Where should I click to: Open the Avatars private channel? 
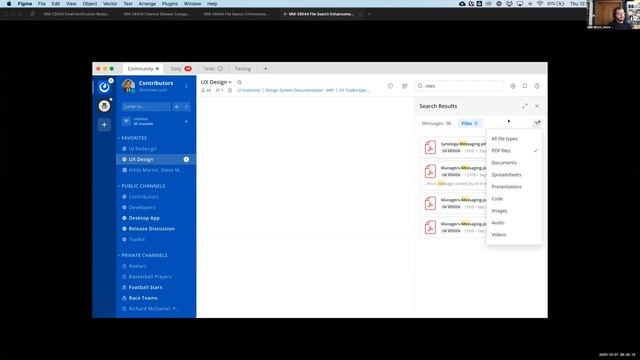click(137, 266)
